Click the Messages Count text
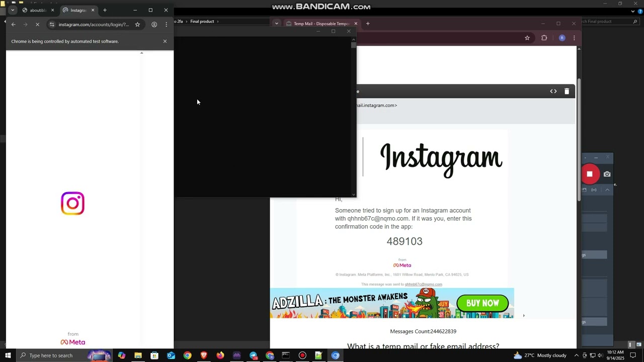The image size is (644, 362). pos(423,331)
